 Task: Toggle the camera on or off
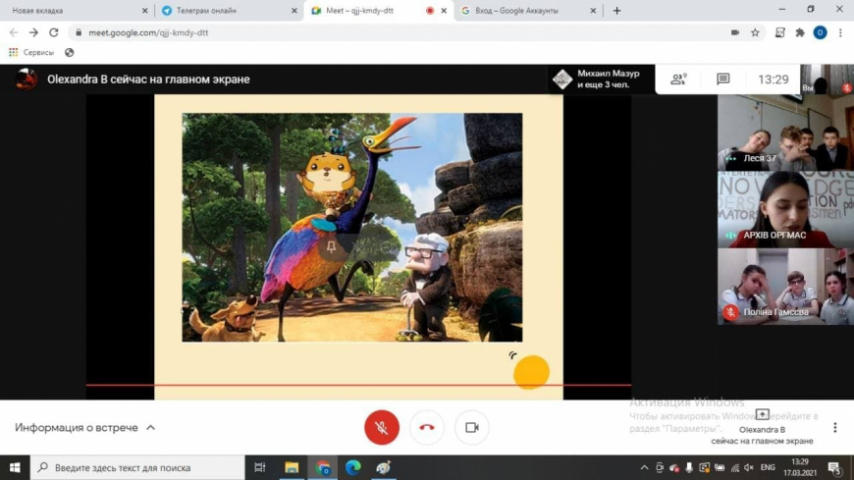(x=471, y=427)
